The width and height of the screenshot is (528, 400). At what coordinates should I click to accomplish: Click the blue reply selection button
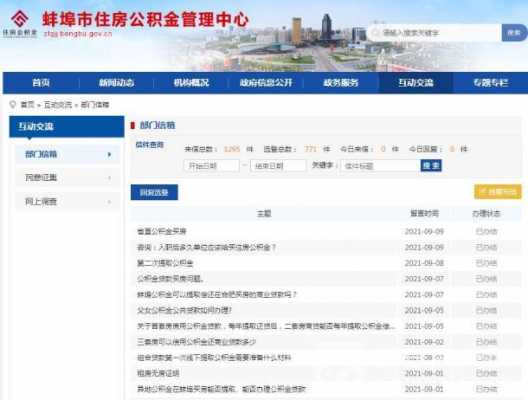pyautogui.click(x=154, y=192)
